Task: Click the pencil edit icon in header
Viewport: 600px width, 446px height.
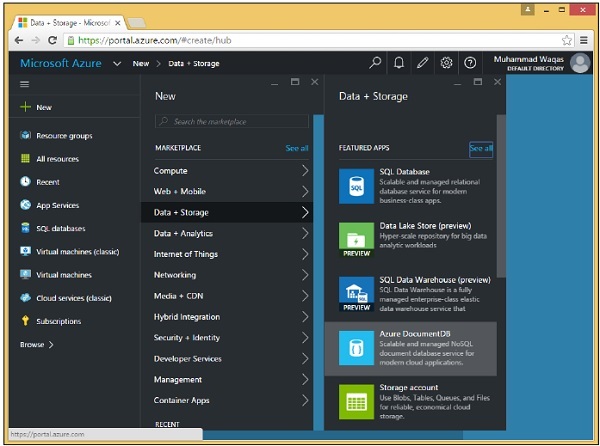Action: point(423,63)
